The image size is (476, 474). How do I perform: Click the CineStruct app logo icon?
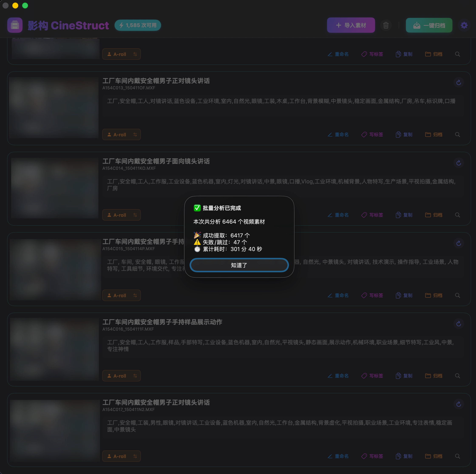point(15,25)
